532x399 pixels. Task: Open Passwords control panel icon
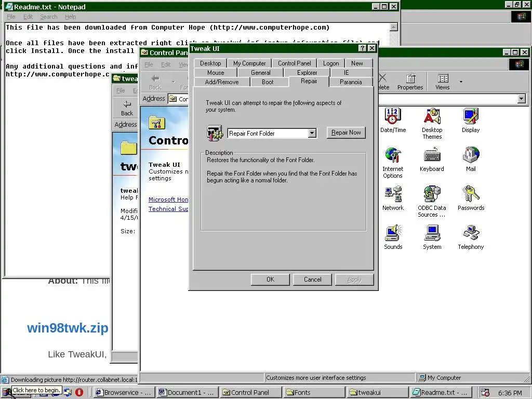[x=471, y=198]
